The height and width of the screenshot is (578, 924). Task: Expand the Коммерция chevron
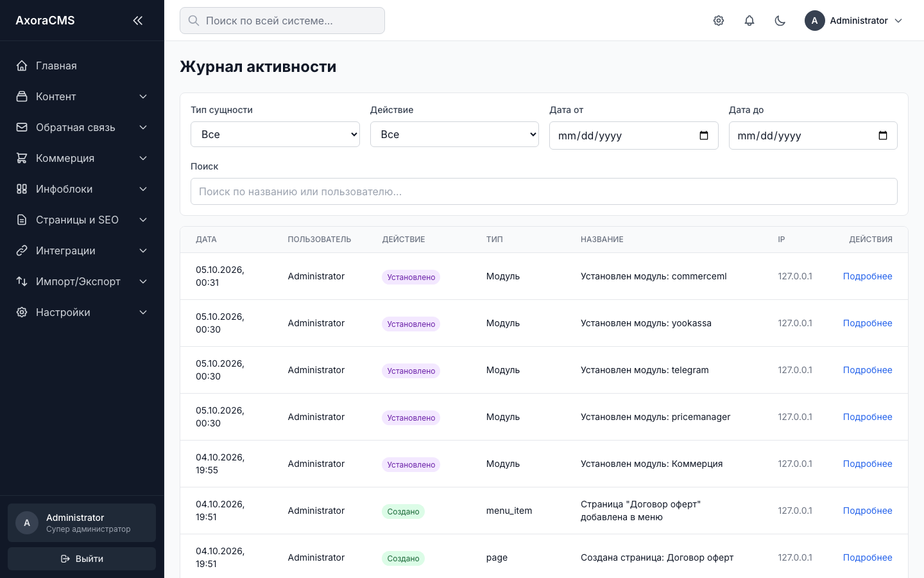point(143,158)
